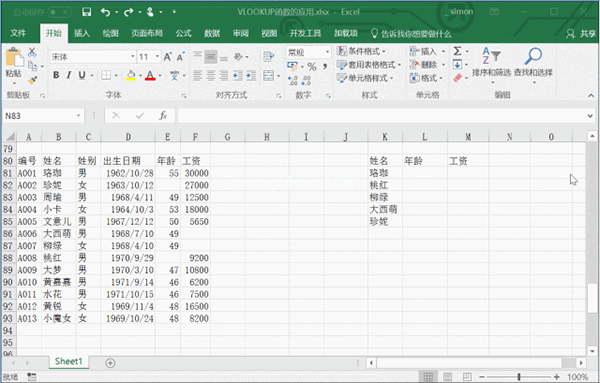
Task: Click Decrease indent icon
Action: [x=238, y=75]
